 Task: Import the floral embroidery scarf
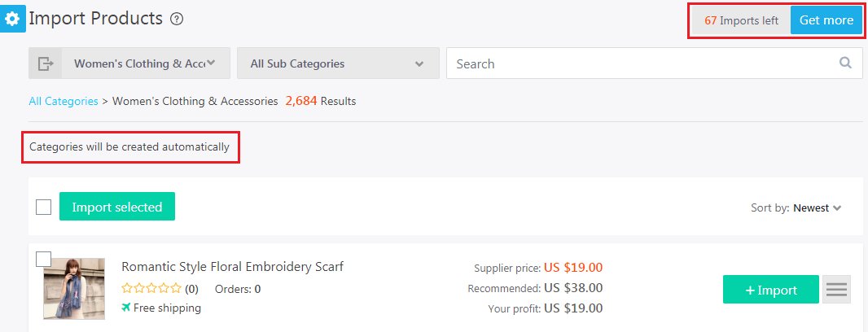pos(771,290)
